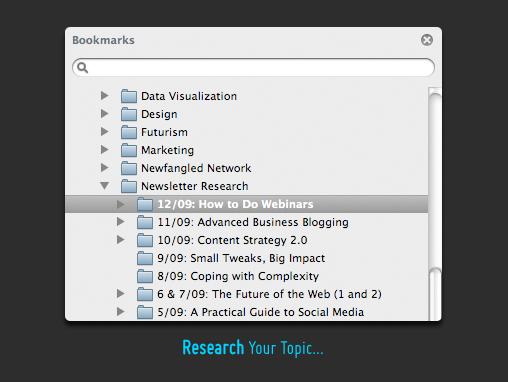Viewport: 508px width, 382px height.
Task: Close the Bookmarks panel
Action: pos(427,40)
